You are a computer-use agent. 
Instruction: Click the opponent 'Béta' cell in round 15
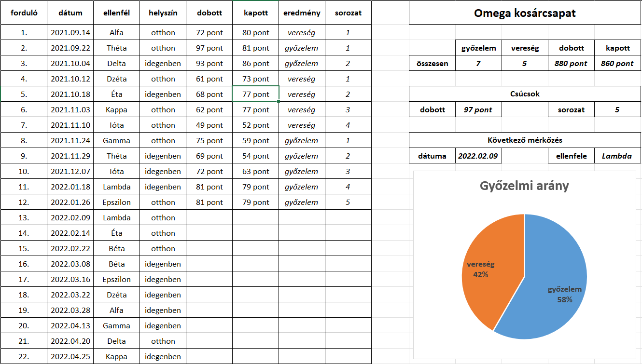click(116, 249)
